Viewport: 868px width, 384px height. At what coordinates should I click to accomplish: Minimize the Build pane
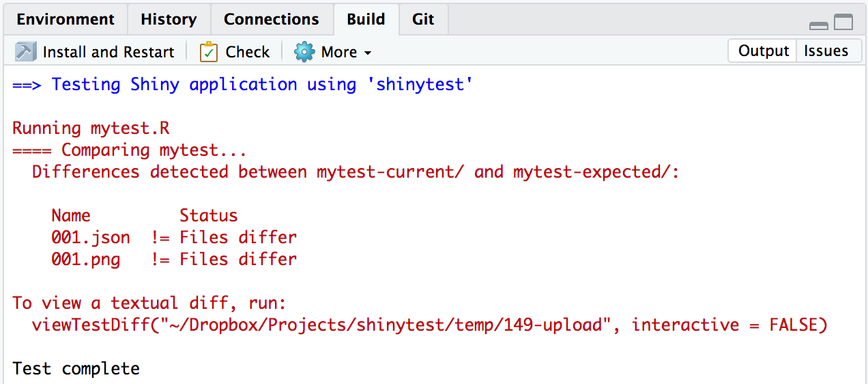[x=818, y=25]
